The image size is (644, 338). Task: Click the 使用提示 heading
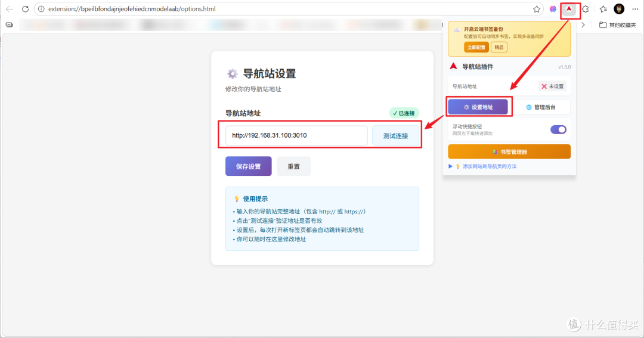[255, 199]
